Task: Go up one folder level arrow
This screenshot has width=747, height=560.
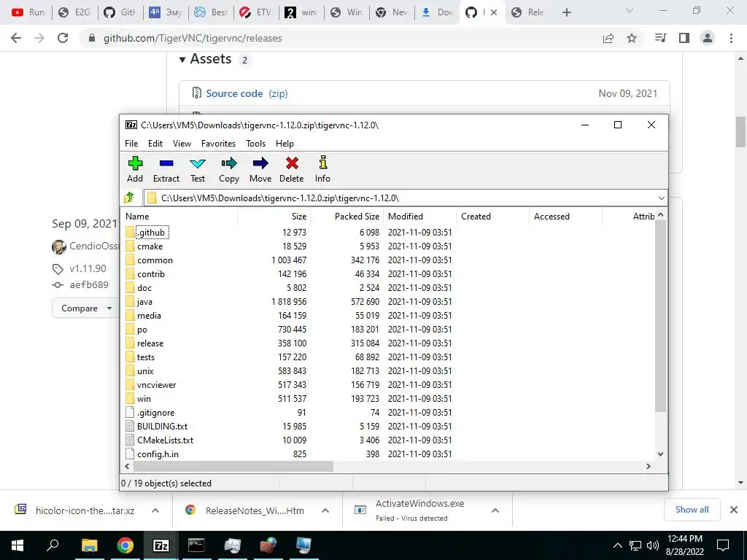Action: pos(129,198)
